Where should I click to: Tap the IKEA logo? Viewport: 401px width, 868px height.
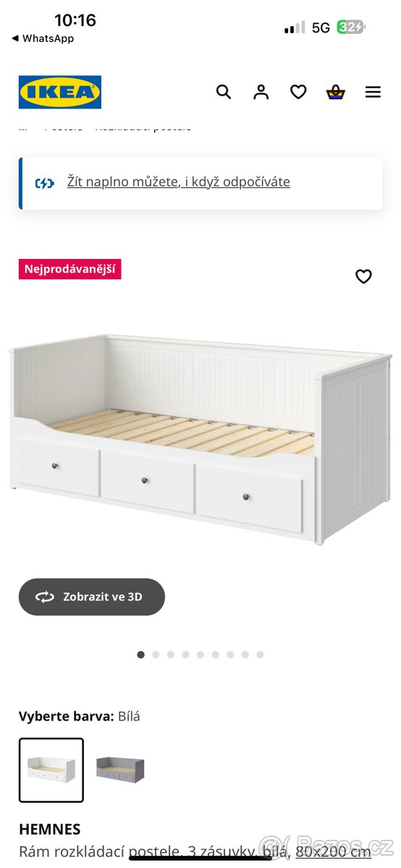click(x=60, y=92)
